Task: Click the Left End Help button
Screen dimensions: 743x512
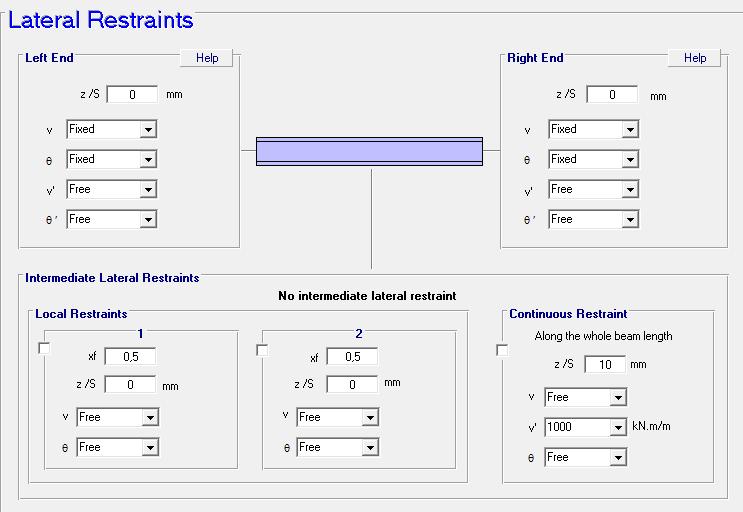Action: coord(207,58)
